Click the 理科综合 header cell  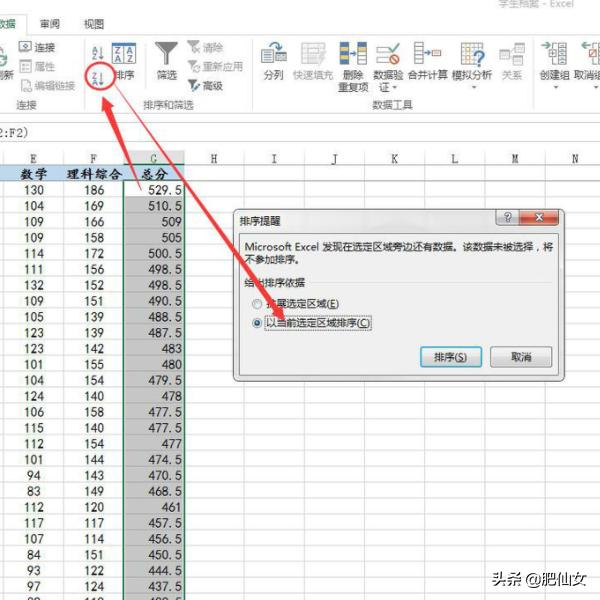pyautogui.click(x=93, y=174)
